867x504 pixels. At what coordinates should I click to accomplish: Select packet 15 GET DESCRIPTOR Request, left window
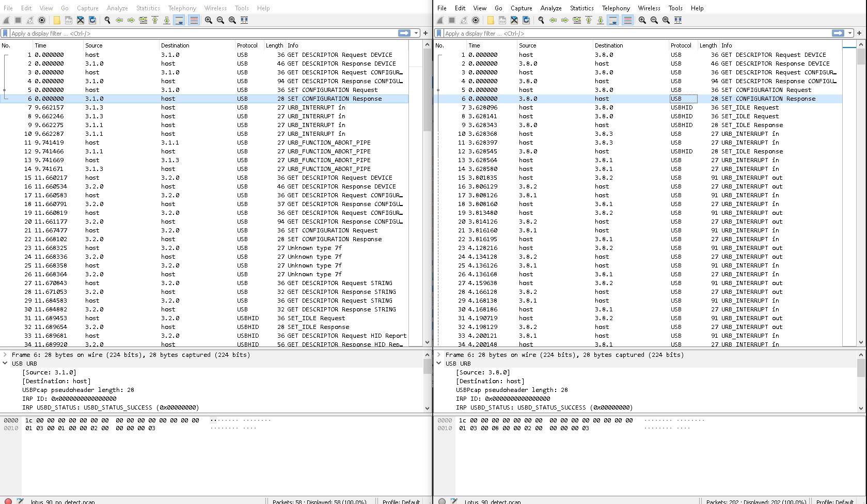click(x=204, y=178)
